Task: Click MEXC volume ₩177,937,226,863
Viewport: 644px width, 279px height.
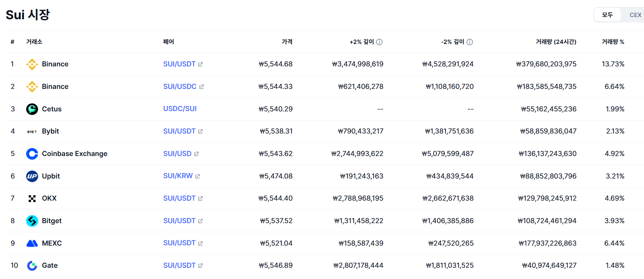Action: 547,243
